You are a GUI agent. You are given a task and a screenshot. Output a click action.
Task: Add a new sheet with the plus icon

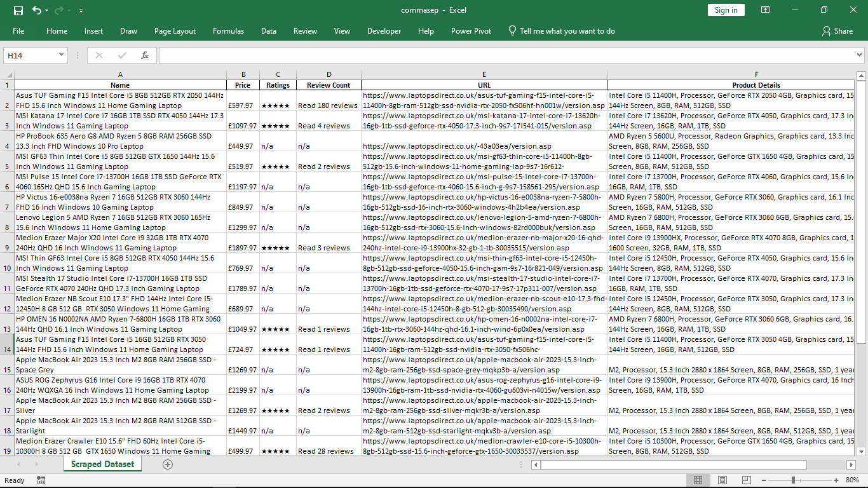168,464
